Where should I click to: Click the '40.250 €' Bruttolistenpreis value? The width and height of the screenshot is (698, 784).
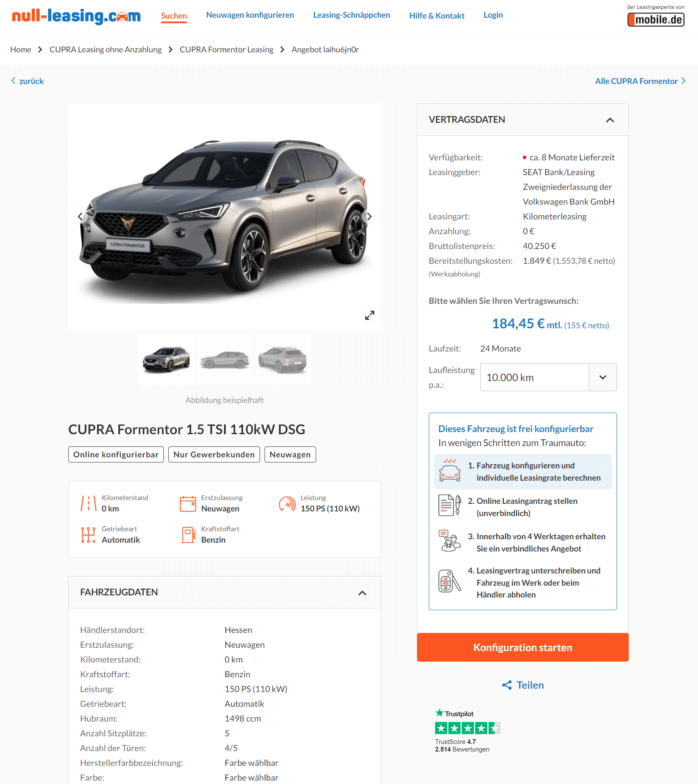[x=539, y=246]
